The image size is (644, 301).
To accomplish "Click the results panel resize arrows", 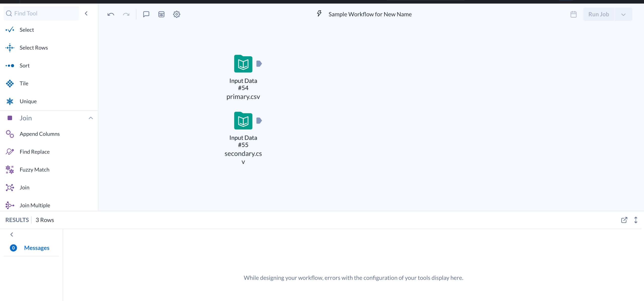I will pyautogui.click(x=636, y=220).
